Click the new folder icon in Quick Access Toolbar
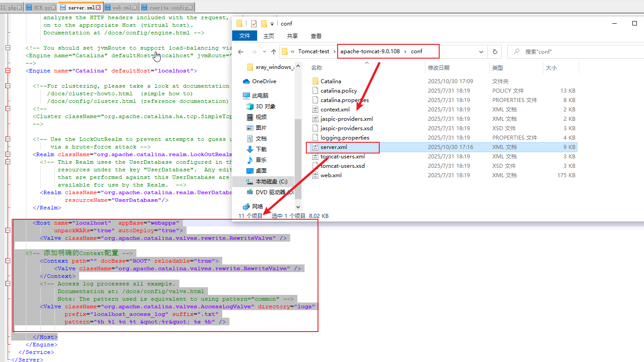 coord(264,23)
